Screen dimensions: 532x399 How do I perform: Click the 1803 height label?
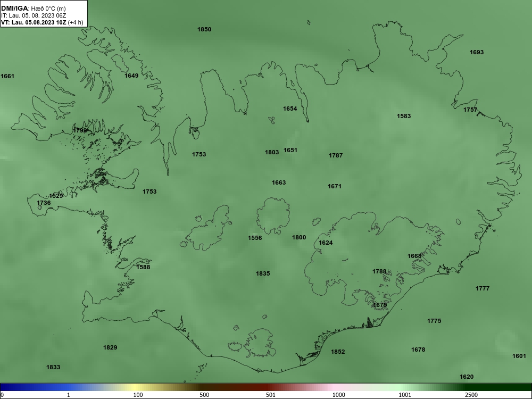(x=272, y=152)
